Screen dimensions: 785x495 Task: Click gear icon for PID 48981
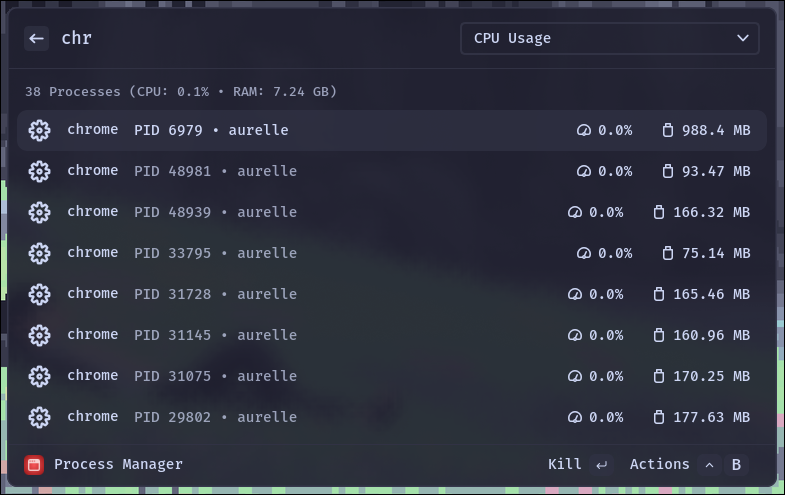pos(39,171)
